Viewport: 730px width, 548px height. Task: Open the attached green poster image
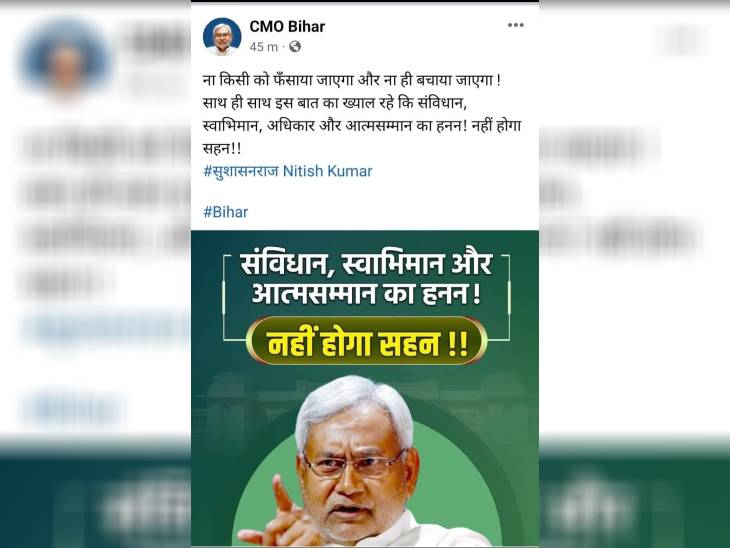tap(365, 388)
